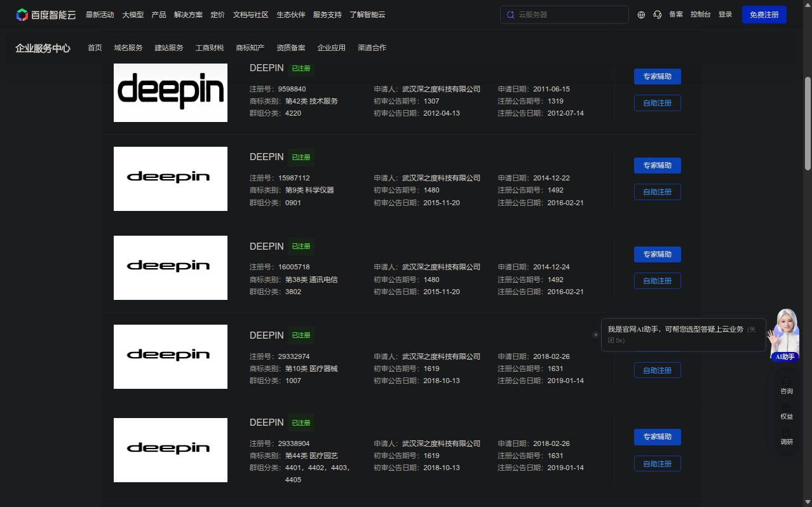The height and width of the screenshot is (507, 812).
Task: Open the 产品 top menu
Action: (159, 15)
